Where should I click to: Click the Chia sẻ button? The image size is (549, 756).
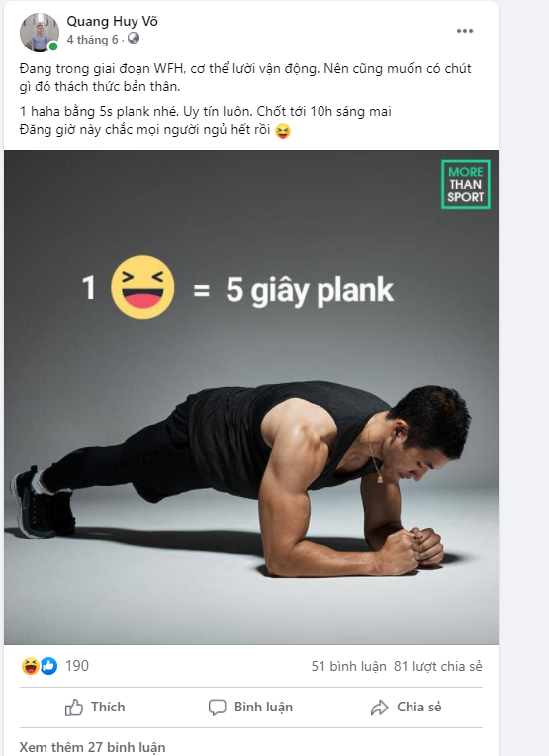click(x=406, y=708)
